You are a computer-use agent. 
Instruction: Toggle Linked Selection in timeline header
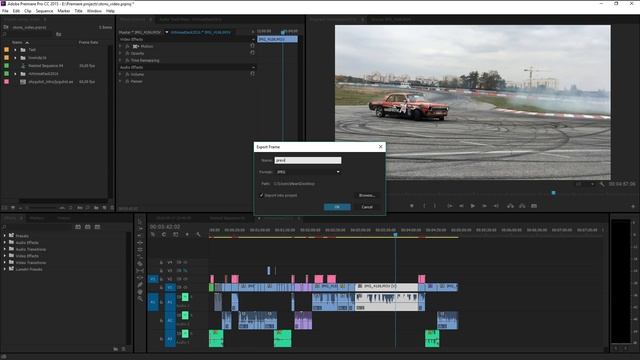point(176,235)
